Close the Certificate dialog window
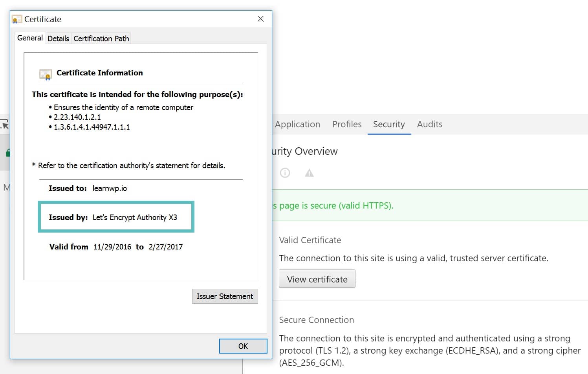Viewport: 588px width, 374px height. click(x=260, y=19)
